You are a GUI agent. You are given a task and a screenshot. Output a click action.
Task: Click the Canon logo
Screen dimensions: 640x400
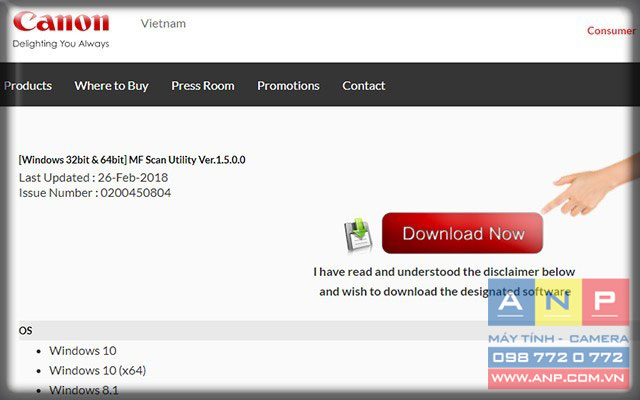pos(61,22)
